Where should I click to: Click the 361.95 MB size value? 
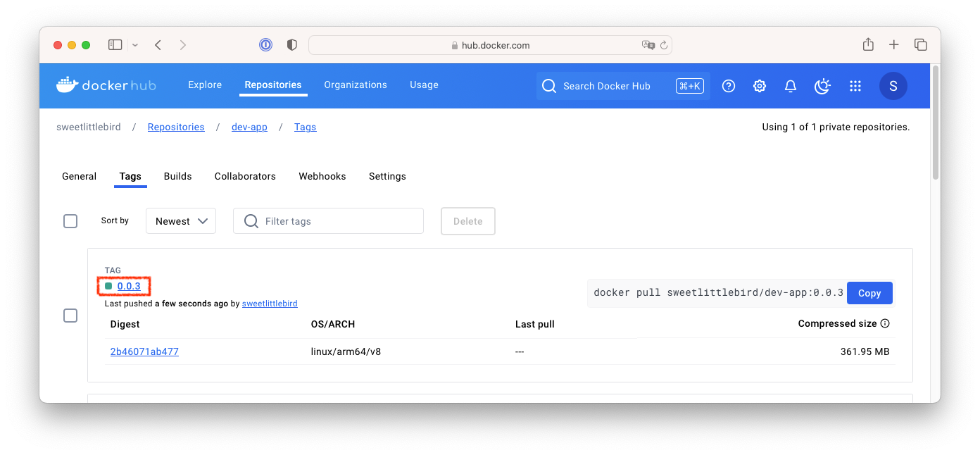click(865, 351)
